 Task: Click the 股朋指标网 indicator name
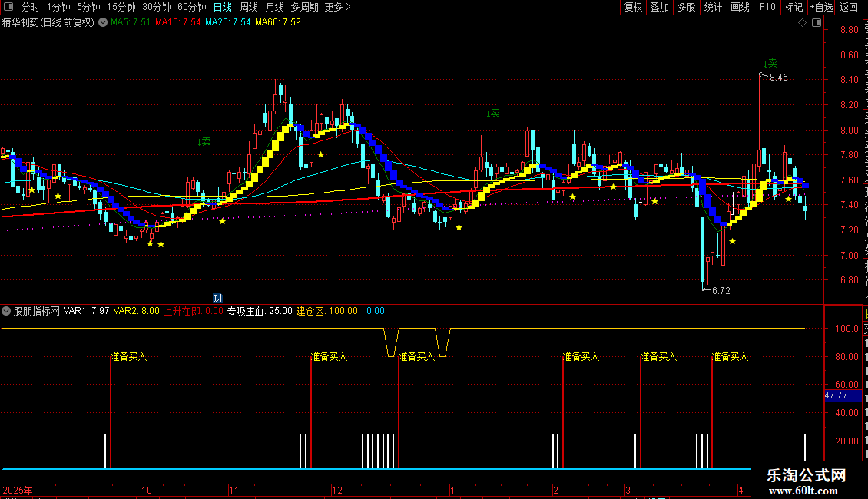37,311
